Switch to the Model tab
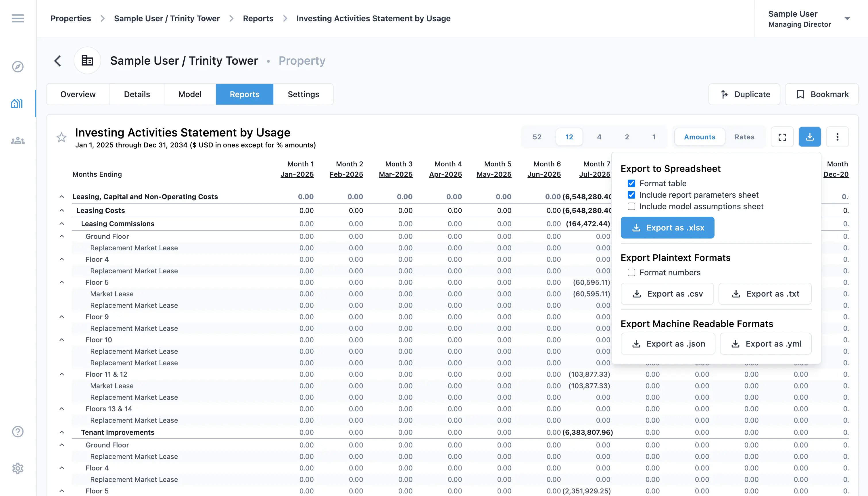The image size is (868, 496). click(x=190, y=94)
